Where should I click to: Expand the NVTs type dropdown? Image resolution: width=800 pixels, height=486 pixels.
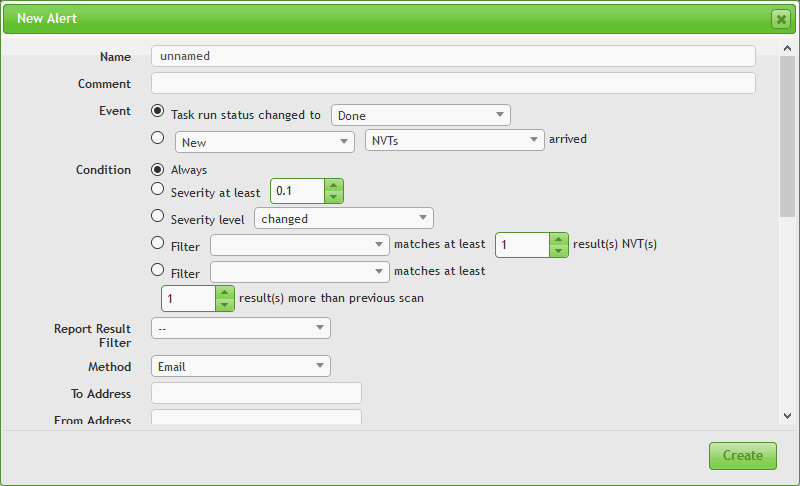[x=454, y=141]
